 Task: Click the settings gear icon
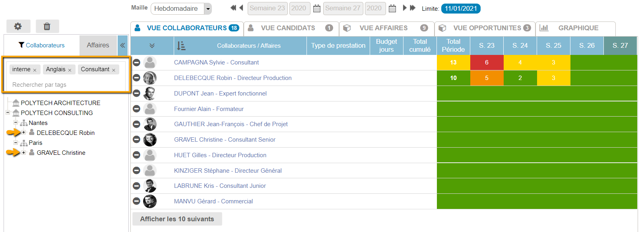18,26
